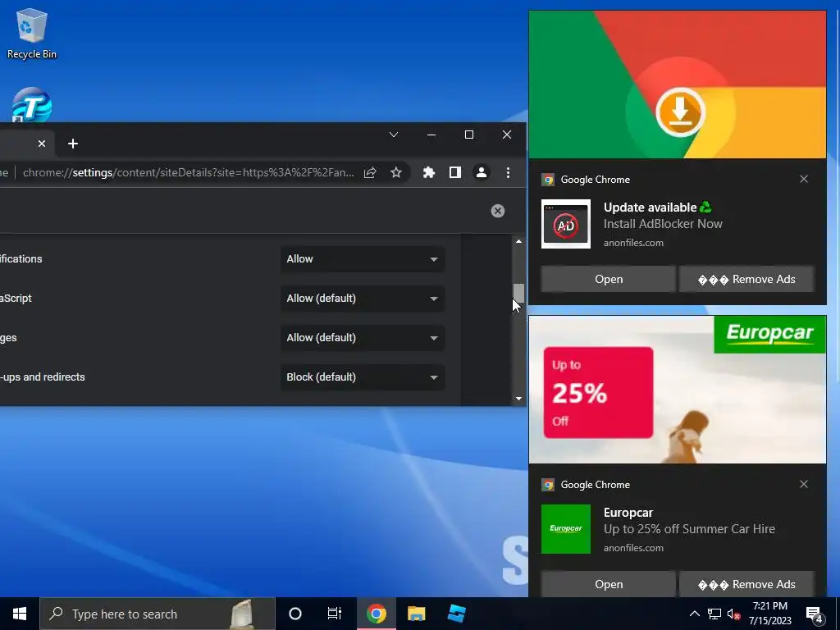This screenshot has height=630, width=840.
Task: Click the Update available title text
Action: [x=650, y=208]
